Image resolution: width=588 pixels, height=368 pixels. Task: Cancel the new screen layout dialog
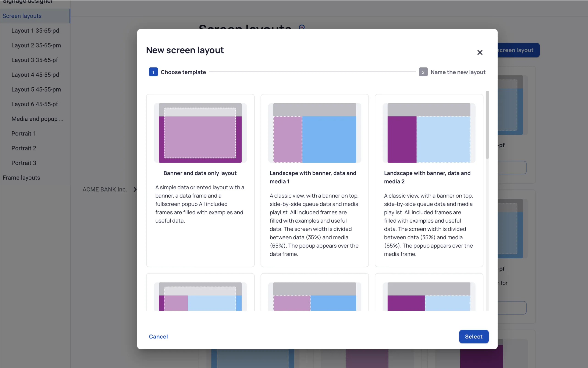tap(158, 336)
